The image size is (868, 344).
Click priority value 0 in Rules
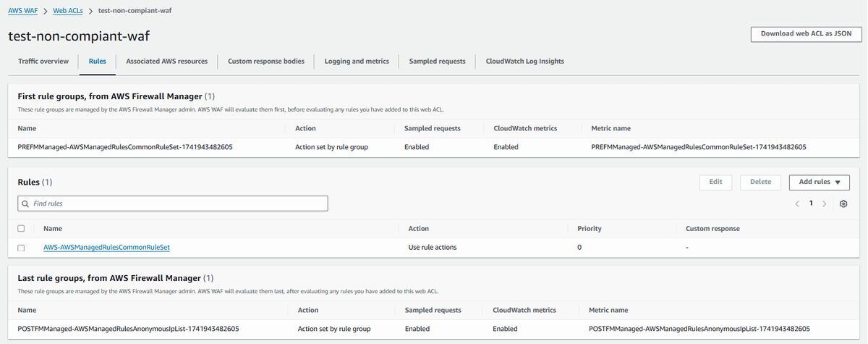[x=579, y=248]
